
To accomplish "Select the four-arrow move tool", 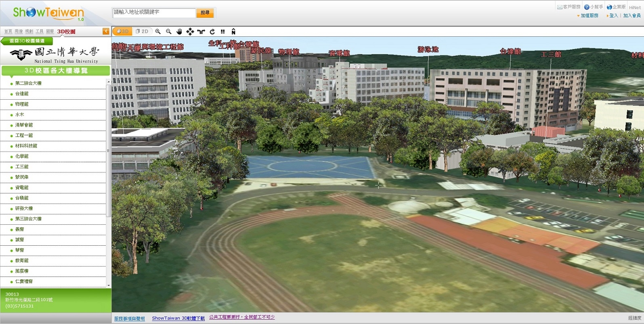I will point(190,31).
